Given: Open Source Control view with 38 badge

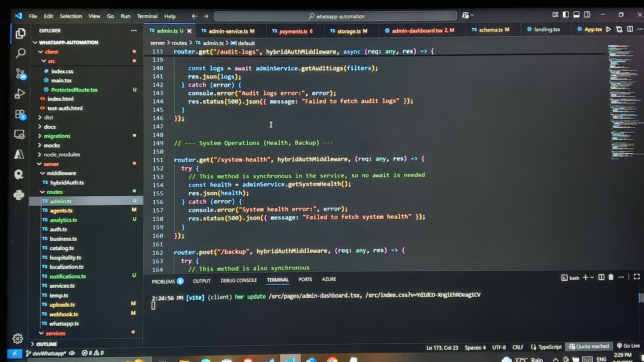Looking at the screenshot, I should click(20, 74).
